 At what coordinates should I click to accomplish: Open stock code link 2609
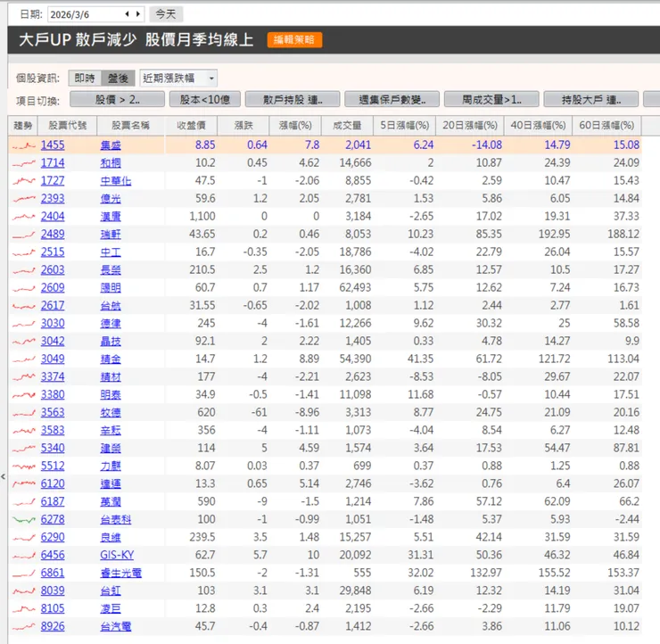[x=53, y=288]
